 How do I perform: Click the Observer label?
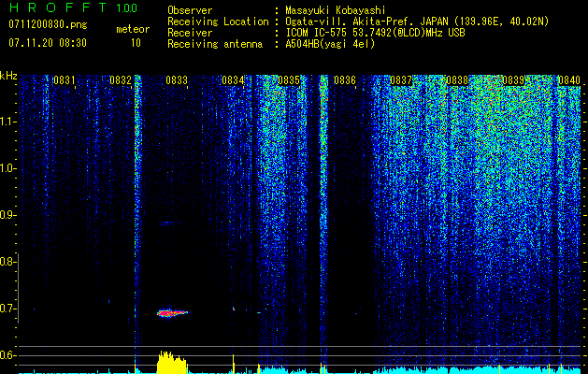[190, 10]
